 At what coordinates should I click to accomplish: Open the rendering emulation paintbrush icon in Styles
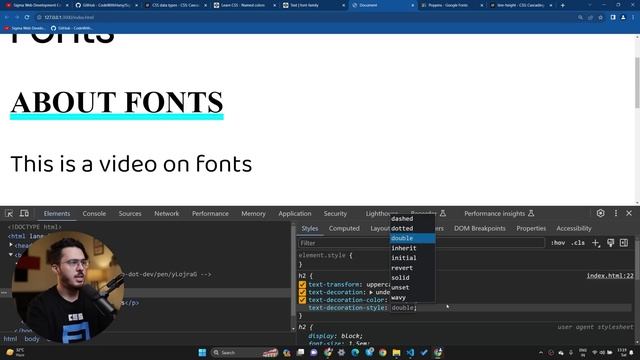(611, 243)
